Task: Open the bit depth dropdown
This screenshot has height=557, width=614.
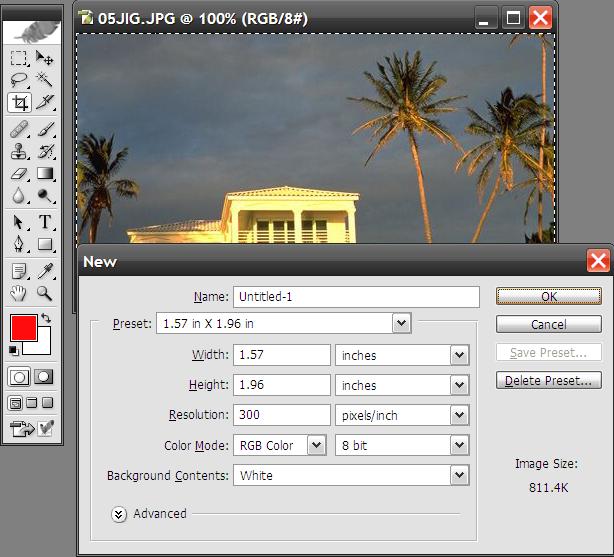Action: click(459, 445)
